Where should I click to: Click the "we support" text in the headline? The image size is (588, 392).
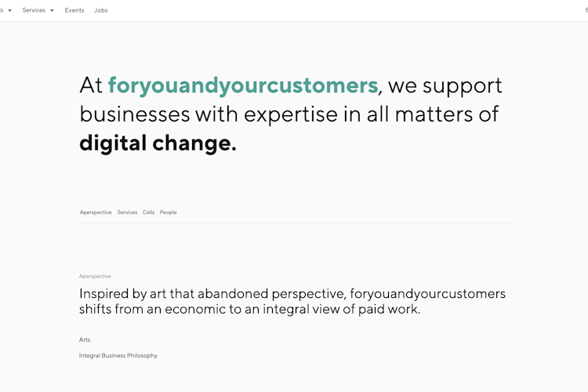point(445,85)
